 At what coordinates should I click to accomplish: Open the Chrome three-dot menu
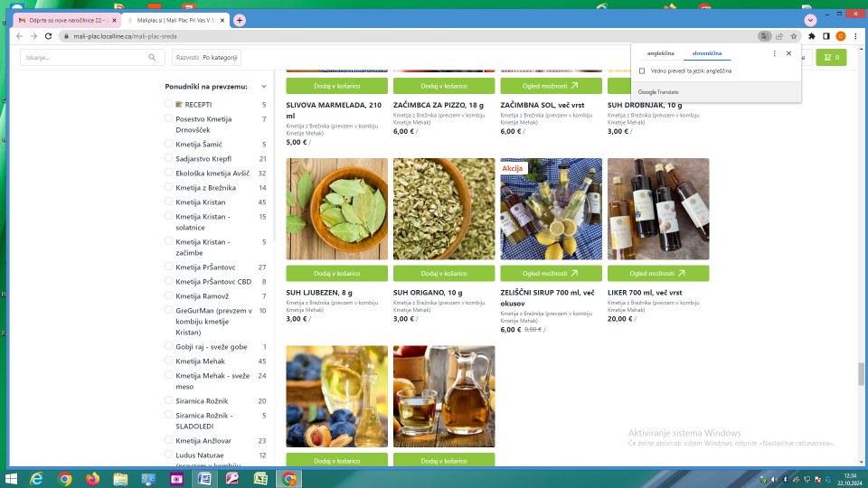click(855, 36)
